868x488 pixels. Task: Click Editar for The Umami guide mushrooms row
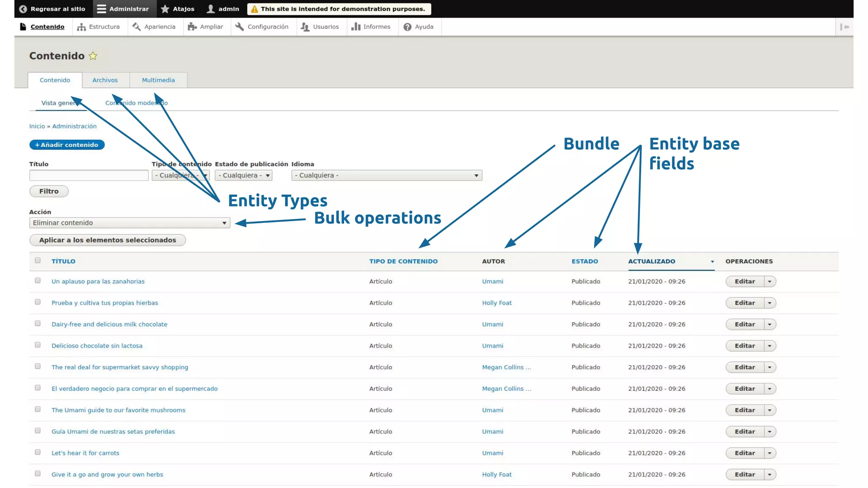click(x=745, y=410)
